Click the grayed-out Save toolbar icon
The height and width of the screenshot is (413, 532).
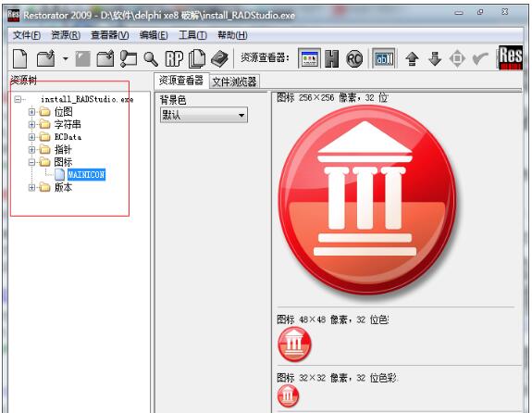(x=82, y=58)
